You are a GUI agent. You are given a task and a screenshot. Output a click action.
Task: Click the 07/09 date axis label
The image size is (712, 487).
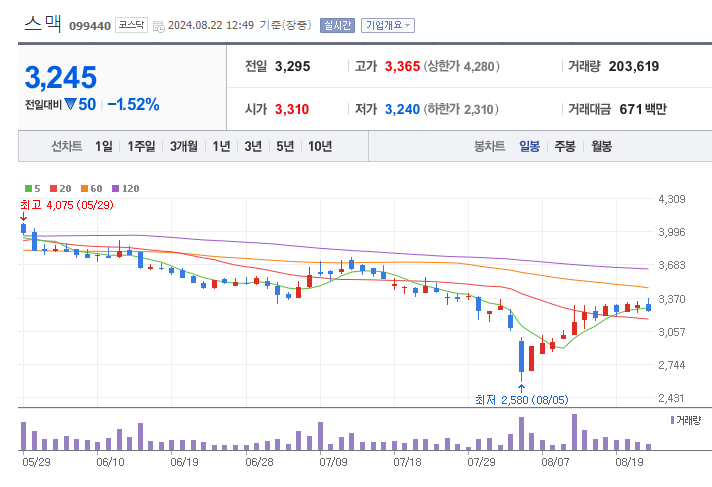333,462
